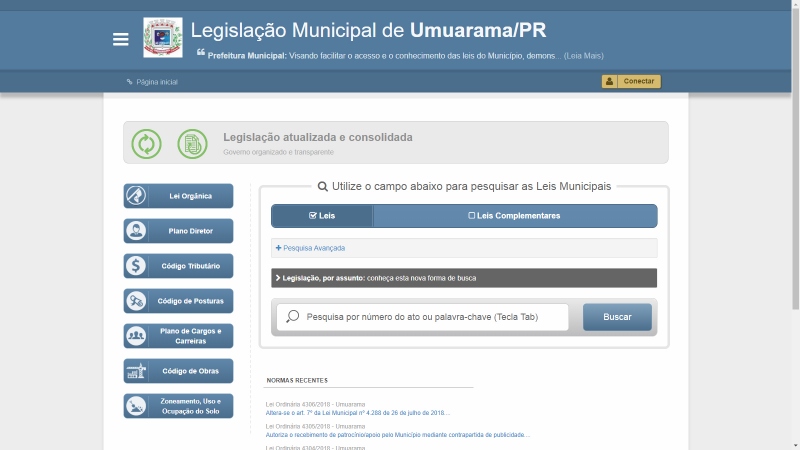
Task: Open the Código de Obras section
Action: pyautogui.click(x=178, y=371)
